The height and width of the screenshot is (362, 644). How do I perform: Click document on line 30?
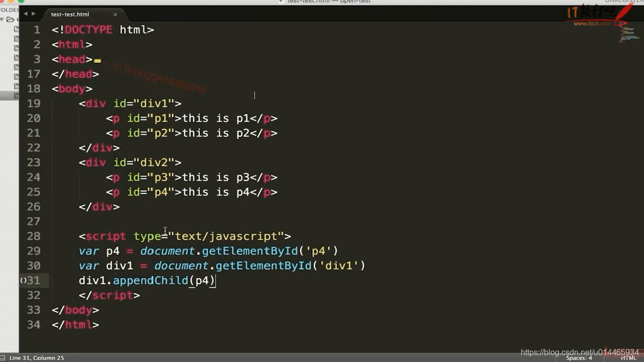181,265
